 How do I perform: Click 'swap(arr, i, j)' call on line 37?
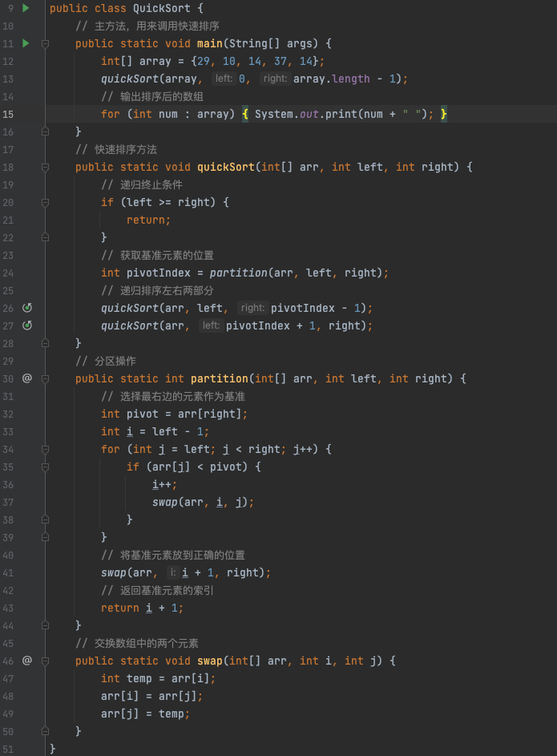click(x=200, y=502)
